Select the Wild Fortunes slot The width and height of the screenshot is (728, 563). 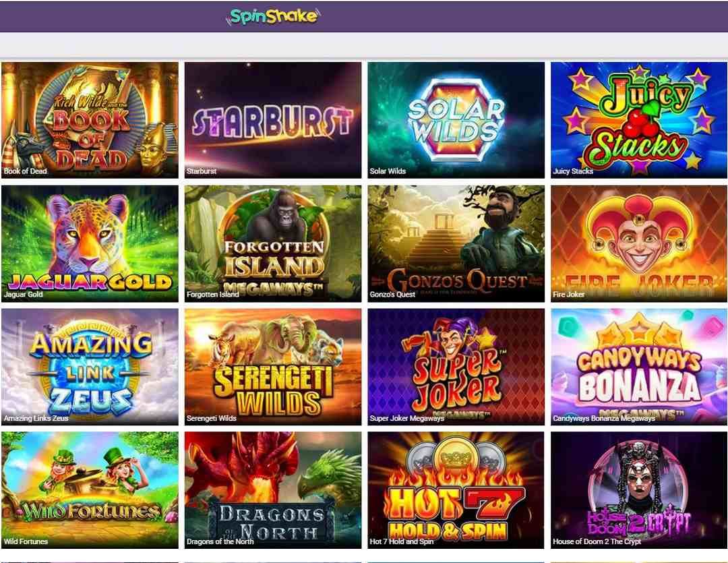pos(90,490)
